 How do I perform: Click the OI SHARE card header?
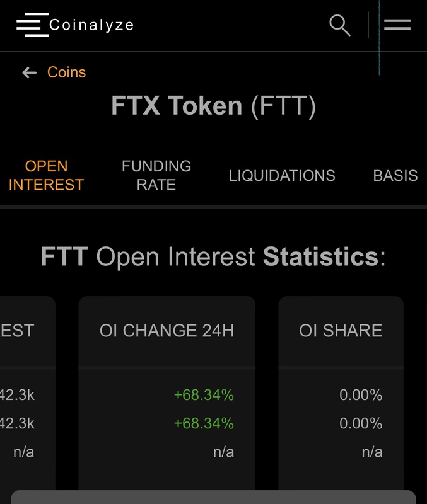click(x=341, y=330)
